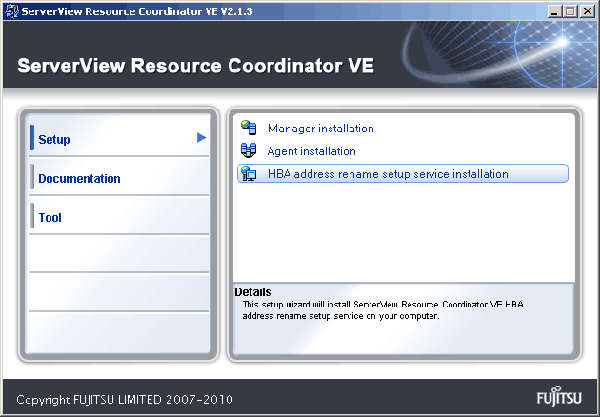
Task: Open the Setup menu section
Action: (x=119, y=138)
